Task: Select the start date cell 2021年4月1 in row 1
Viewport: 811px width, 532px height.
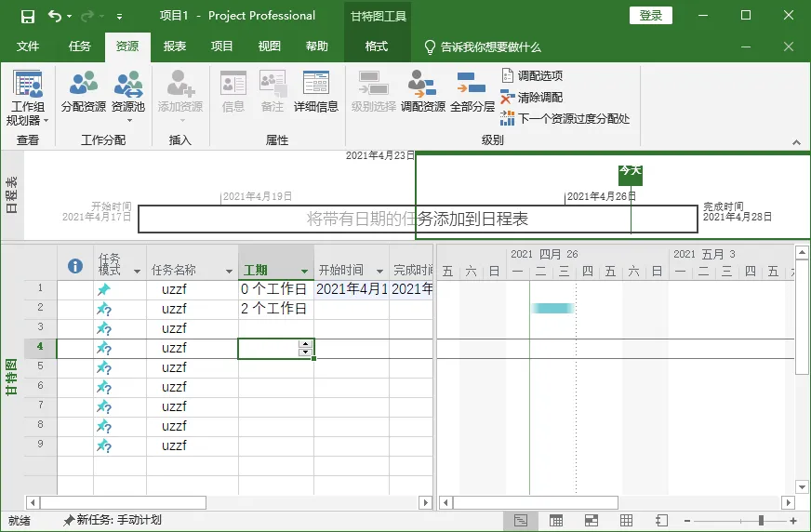Action: point(352,289)
